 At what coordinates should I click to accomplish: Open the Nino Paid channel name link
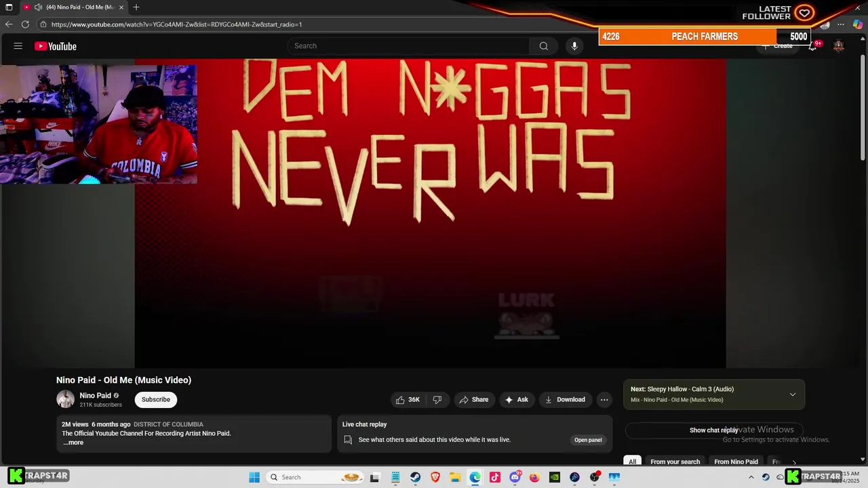point(96,396)
